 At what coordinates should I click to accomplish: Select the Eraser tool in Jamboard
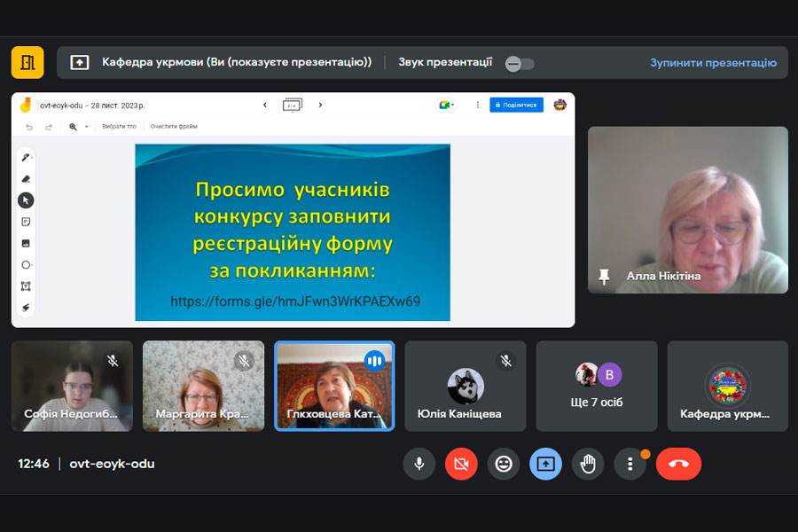click(26, 178)
